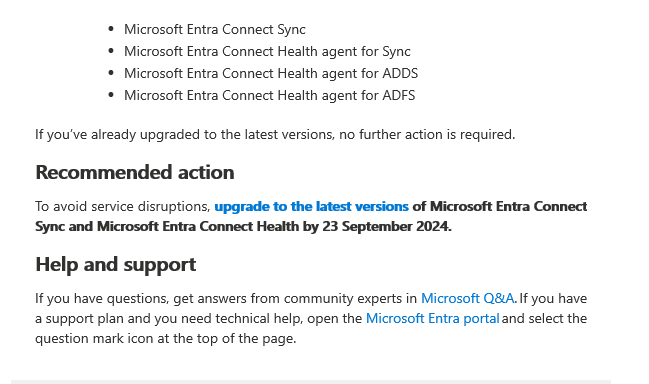649x384 pixels.
Task: Click the "Microsoft Entra Connect Sync" list item
Action: click(215, 29)
